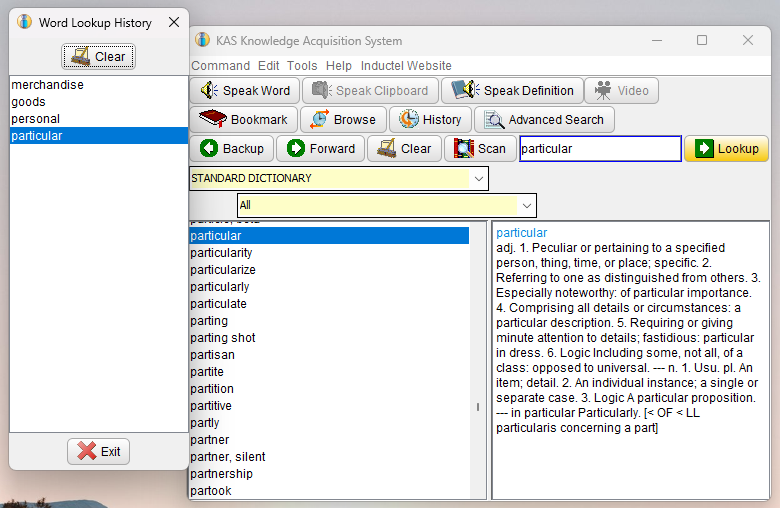Screen dimensions: 780x508
Task: Select partite in word list
Action: [x=329, y=371]
